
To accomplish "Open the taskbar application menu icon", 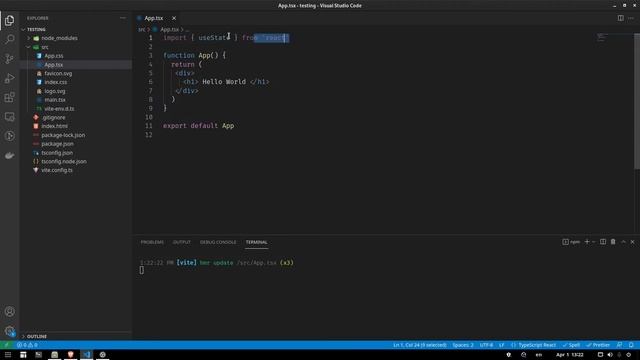I will [x=7, y=355].
